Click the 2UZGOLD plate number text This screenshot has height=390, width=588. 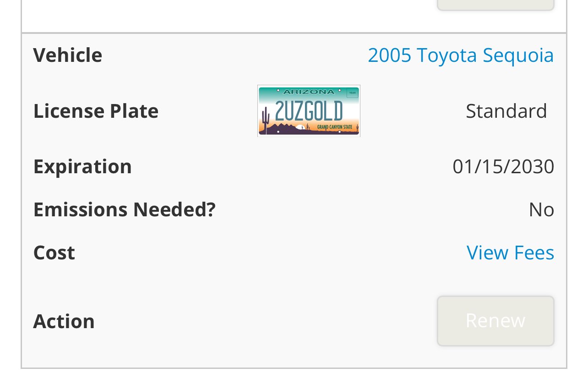[309, 111]
